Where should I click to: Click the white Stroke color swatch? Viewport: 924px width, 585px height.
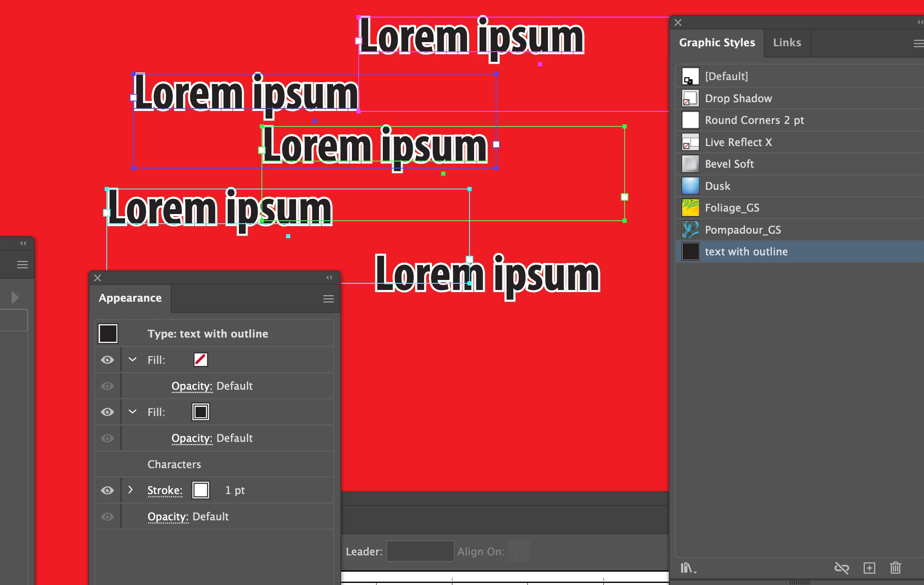pos(201,490)
